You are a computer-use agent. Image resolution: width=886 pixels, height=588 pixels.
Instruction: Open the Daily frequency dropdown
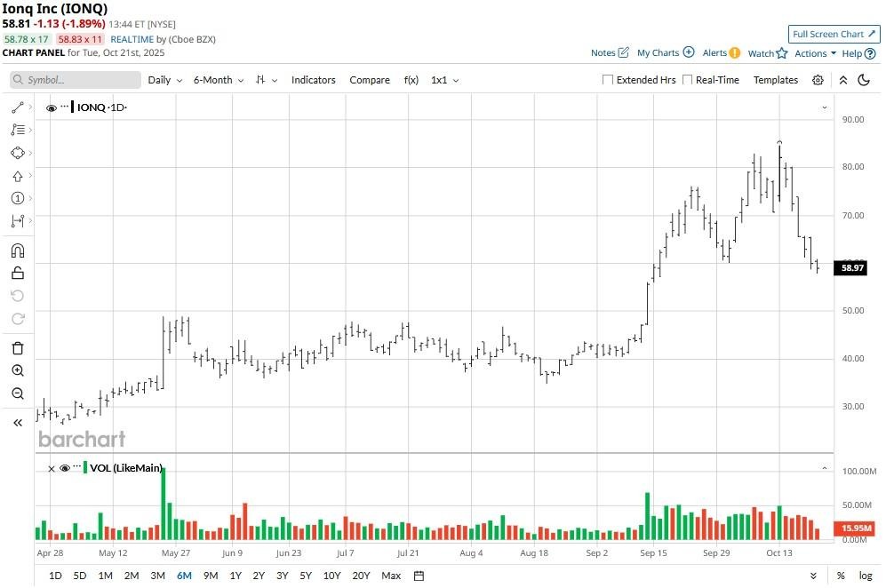point(164,80)
